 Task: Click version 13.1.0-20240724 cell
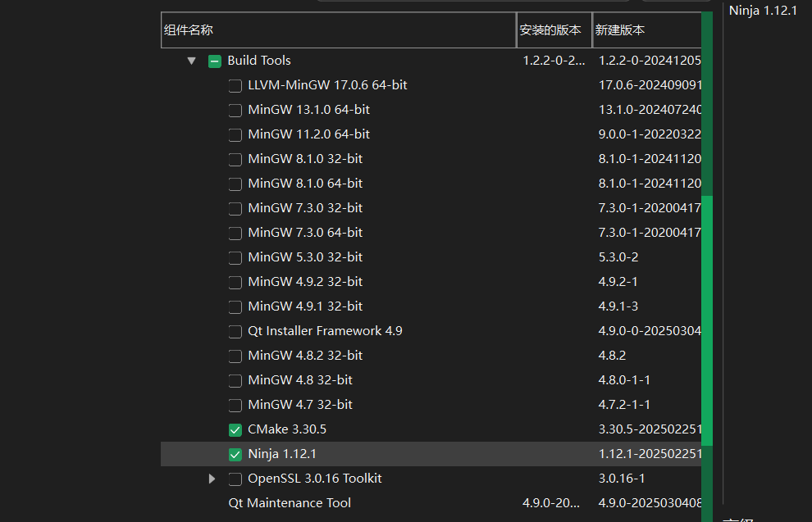pyautogui.click(x=650, y=110)
